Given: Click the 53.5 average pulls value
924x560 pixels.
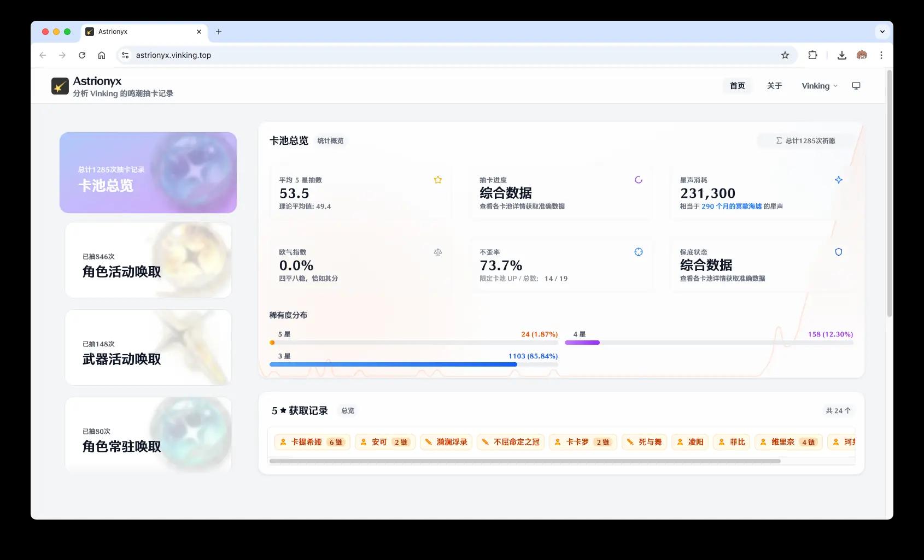Looking at the screenshot, I should click(x=294, y=193).
